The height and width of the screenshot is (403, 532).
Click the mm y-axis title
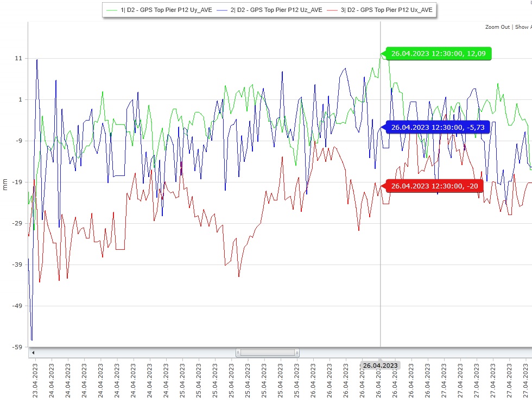click(x=5, y=185)
